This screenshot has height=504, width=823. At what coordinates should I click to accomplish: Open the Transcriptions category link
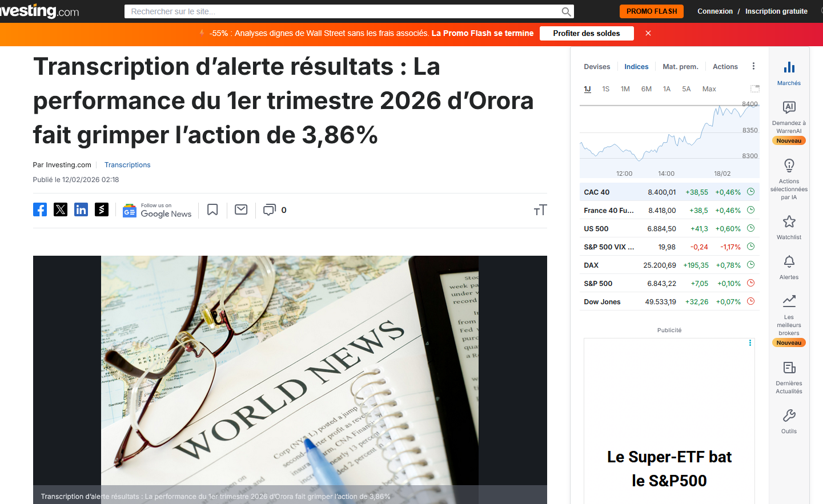127,165
